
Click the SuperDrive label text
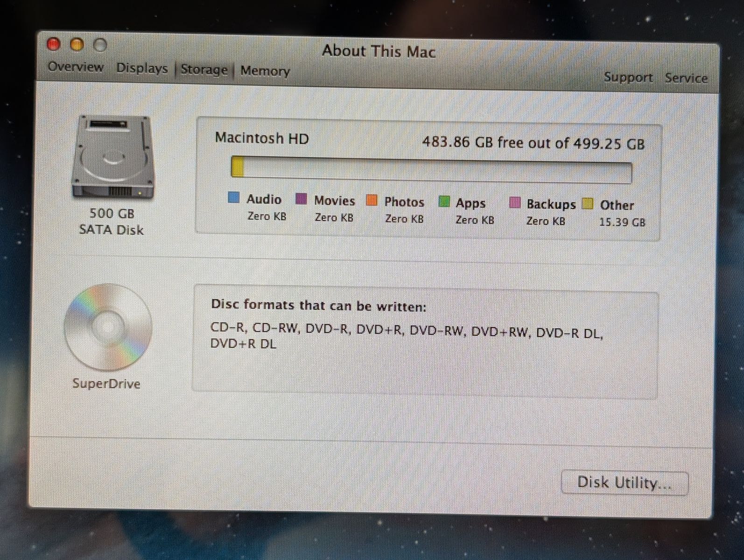click(106, 384)
